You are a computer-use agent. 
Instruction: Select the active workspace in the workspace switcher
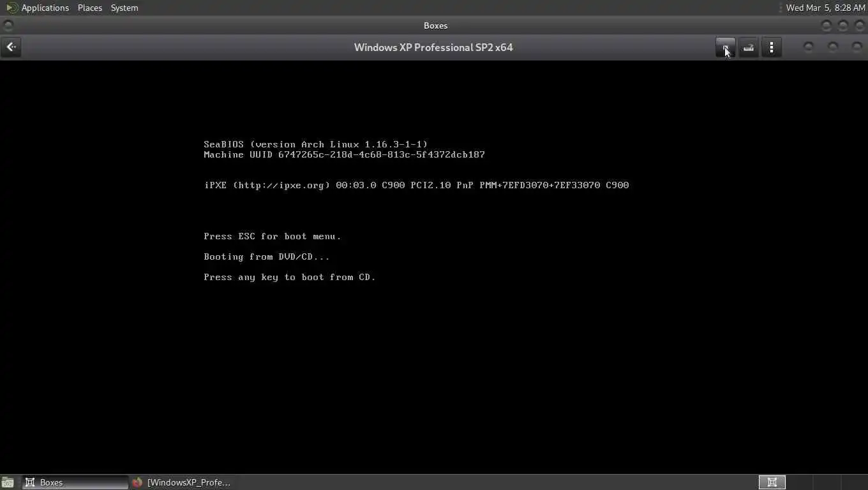(772, 482)
